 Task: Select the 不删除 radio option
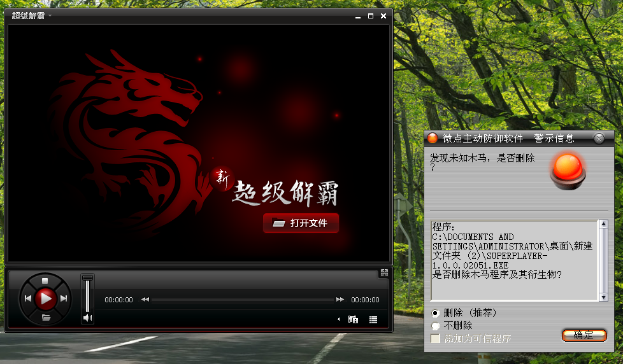click(x=435, y=326)
